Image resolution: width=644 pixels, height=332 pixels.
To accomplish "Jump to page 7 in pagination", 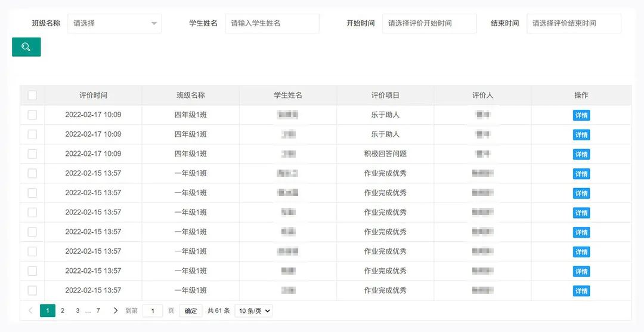I will click(98, 311).
